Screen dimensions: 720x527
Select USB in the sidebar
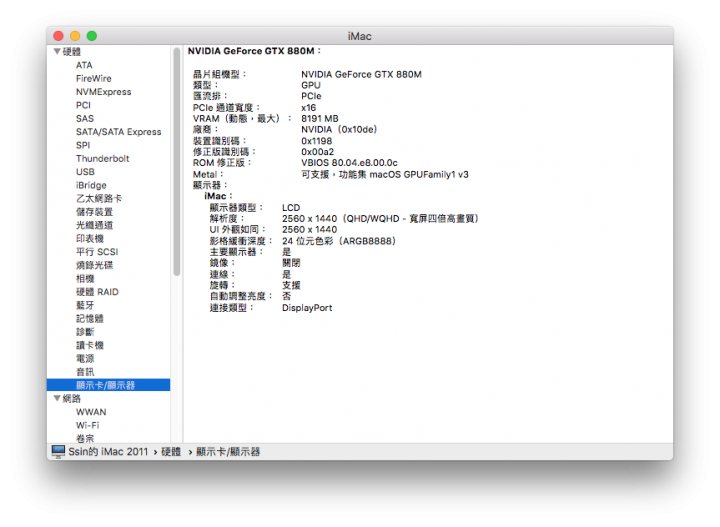85,172
